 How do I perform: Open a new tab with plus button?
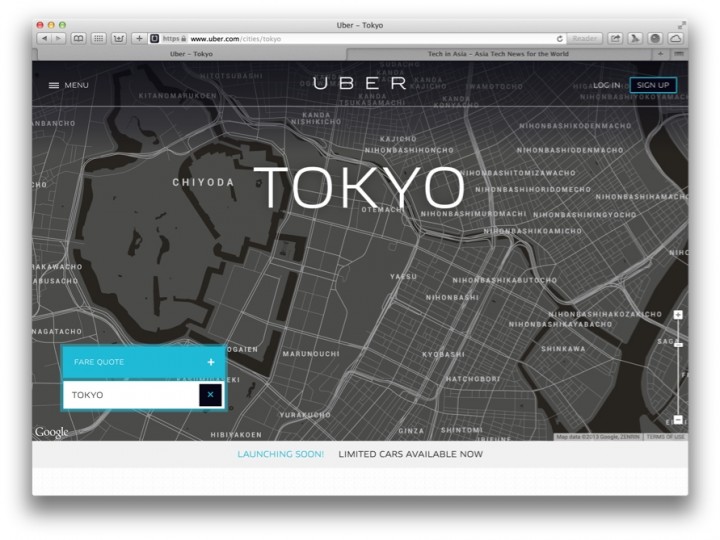[660, 54]
